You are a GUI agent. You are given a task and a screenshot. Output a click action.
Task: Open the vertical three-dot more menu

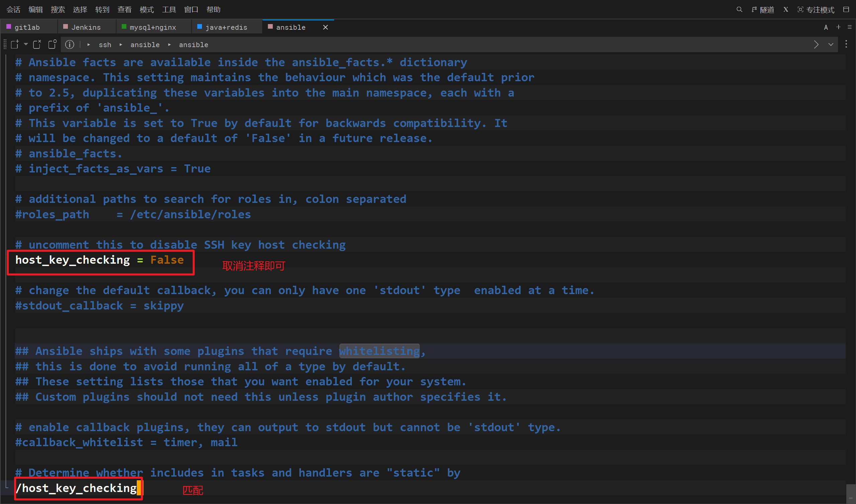846,44
